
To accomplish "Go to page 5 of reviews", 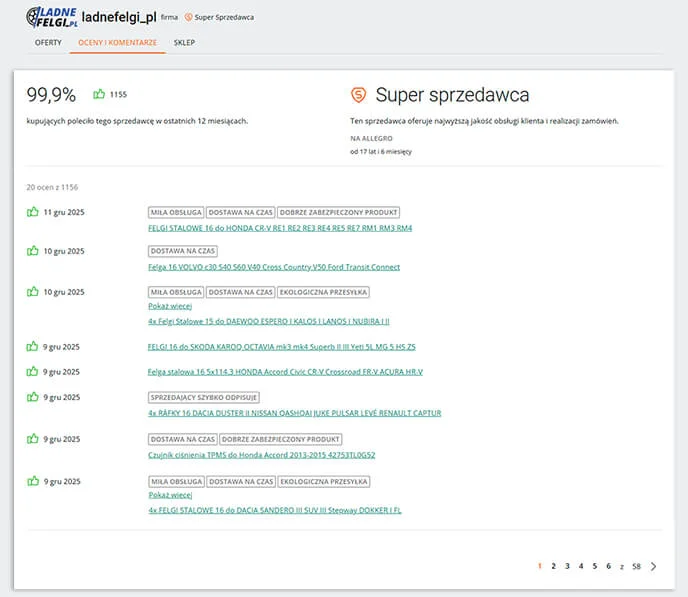I will click(595, 566).
